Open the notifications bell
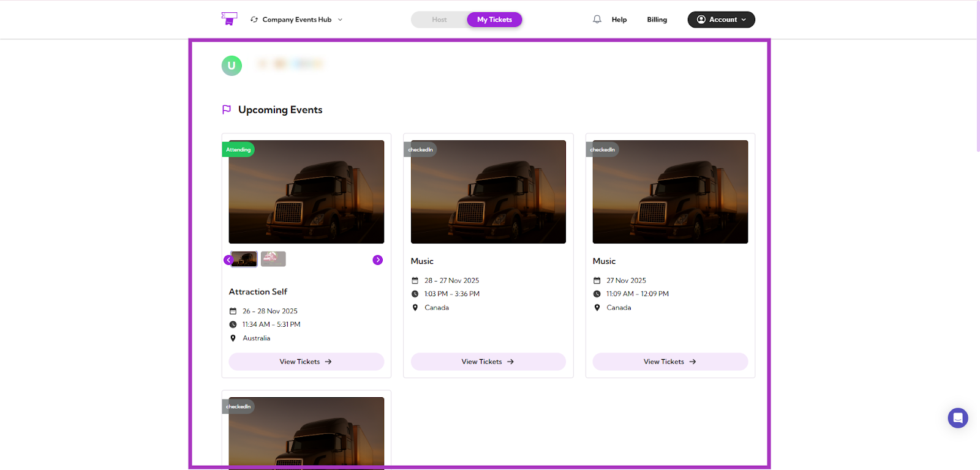 [x=597, y=20]
